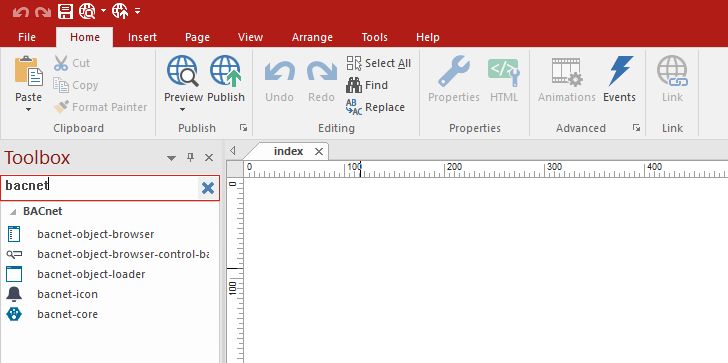Click the Cut scissors icon
The width and height of the screenshot is (728, 363).
(x=61, y=63)
